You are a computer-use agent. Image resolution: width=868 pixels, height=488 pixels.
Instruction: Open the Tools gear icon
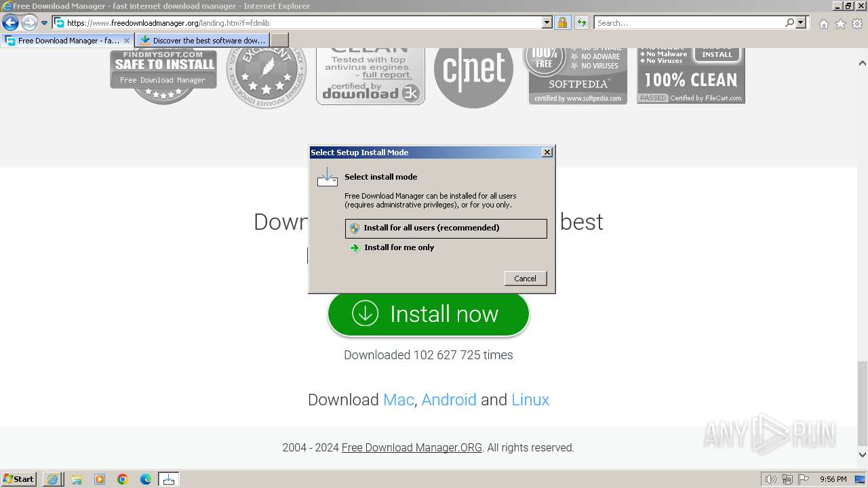pos(857,24)
